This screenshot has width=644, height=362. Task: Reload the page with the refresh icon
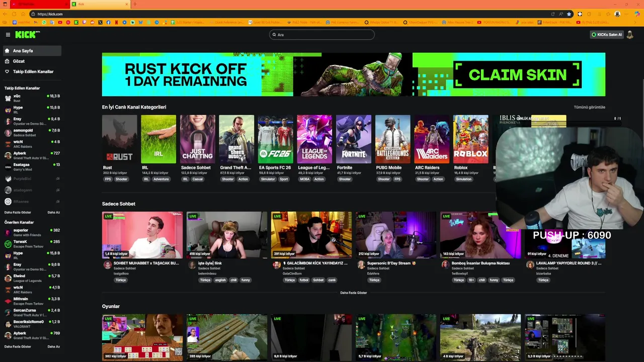point(14,14)
